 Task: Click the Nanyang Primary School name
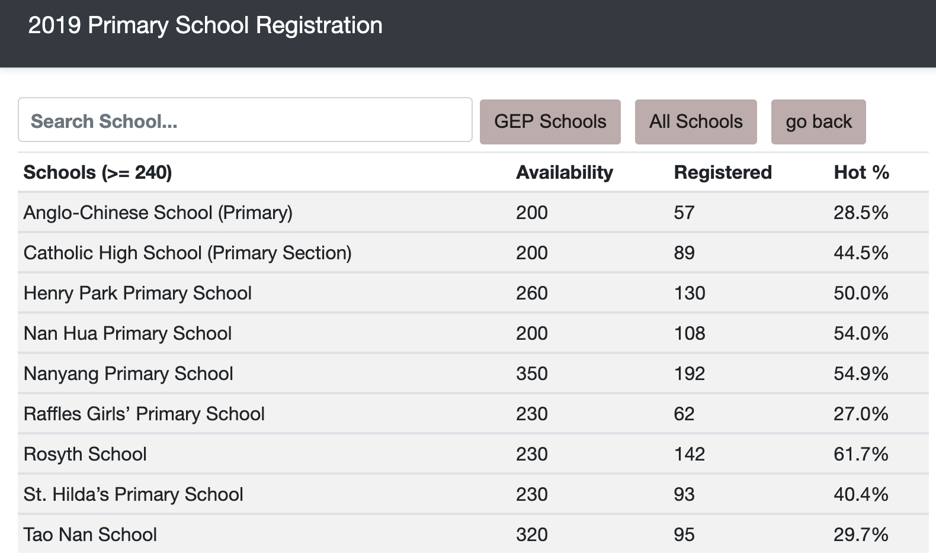[x=128, y=374]
